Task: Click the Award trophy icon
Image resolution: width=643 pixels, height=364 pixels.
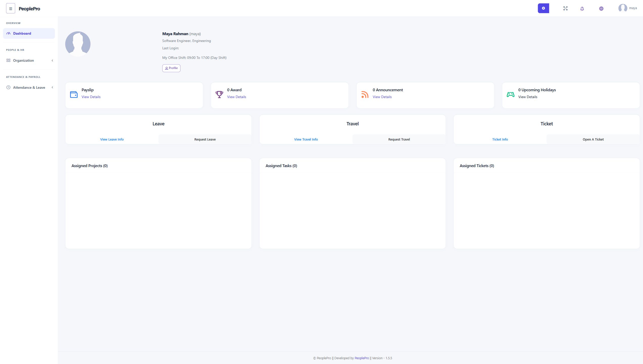Action: click(x=219, y=95)
